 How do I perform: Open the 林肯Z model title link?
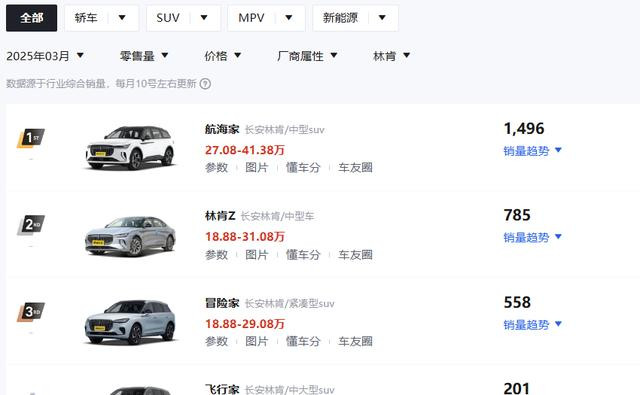(x=220, y=216)
